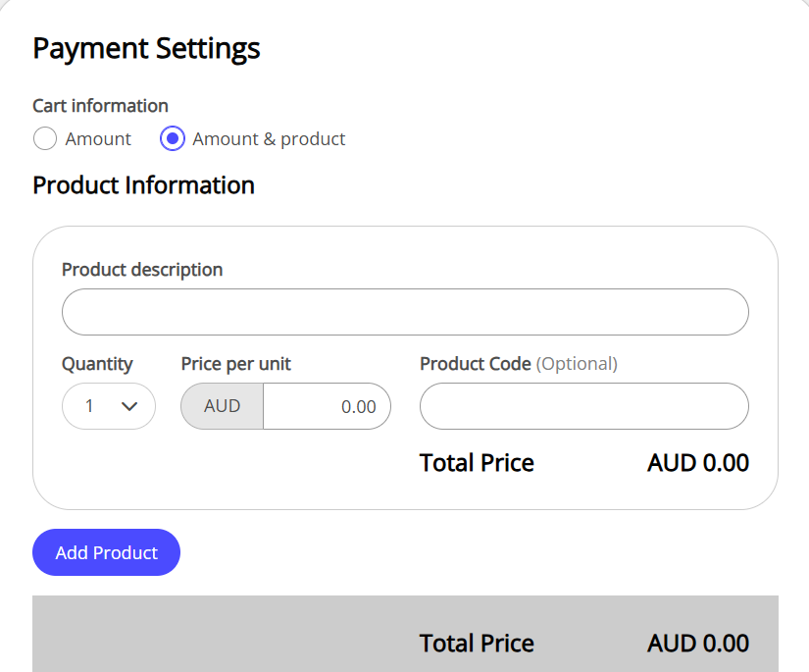Click AUD 0.00 amount in grey summary bar
The image size is (809, 672).
698,644
